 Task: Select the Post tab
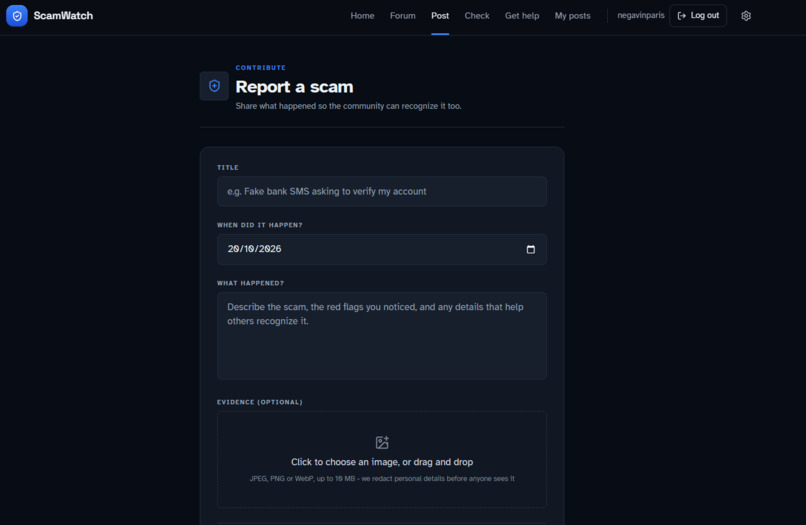point(440,16)
